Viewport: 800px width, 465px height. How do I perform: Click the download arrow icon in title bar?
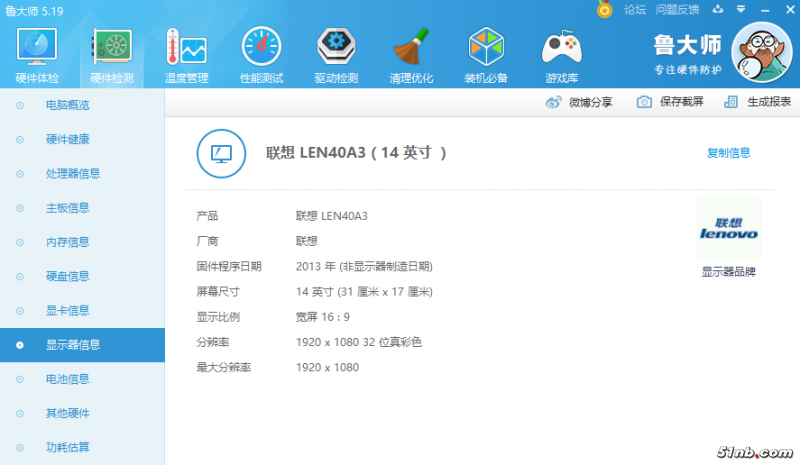(x=718, y=9)
